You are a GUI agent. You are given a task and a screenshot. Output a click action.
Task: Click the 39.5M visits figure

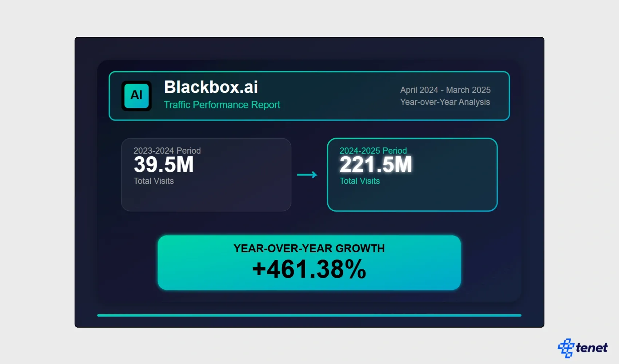point(163,165)
